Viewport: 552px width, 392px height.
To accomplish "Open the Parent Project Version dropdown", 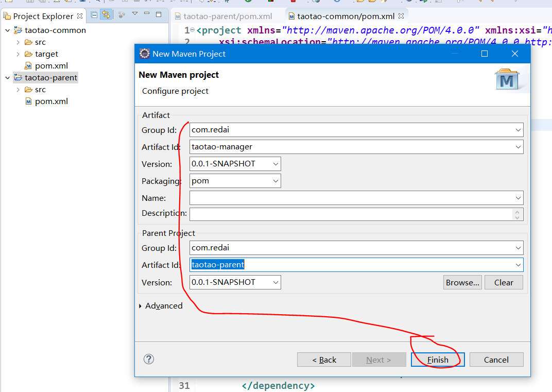I will click(275, 282).
